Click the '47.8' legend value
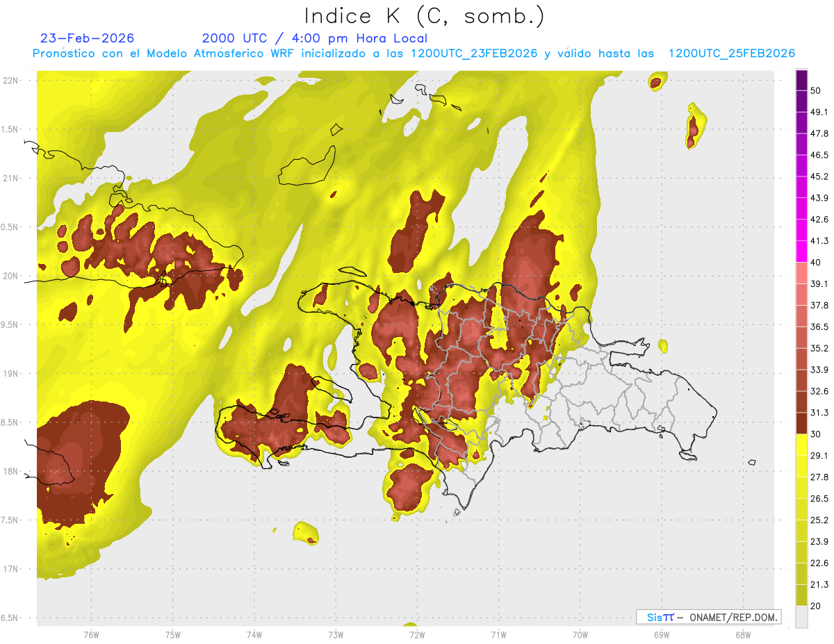This screenshot has height=644, width=834. tap(819, 133)
